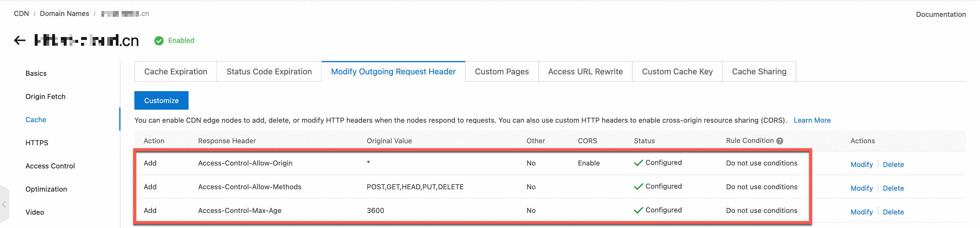The width and height of the screenshot is (980, 228).
Task: Open the Status Code Expiration tab
Action: pyautogui.click(x=269, y=71)
